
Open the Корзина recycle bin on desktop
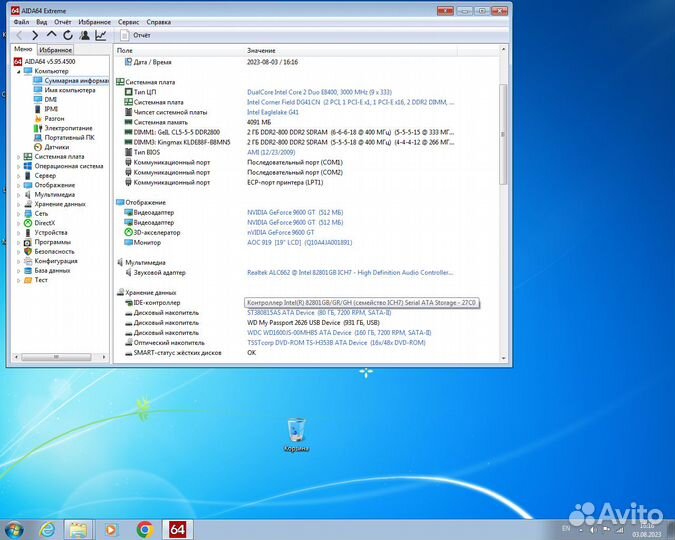point(296,434)
